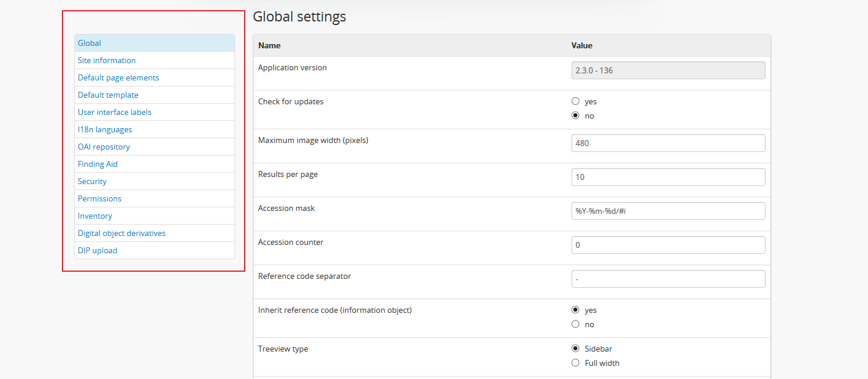
Task: Select 'yes' for Check for updates
Action: click(575, 101)
